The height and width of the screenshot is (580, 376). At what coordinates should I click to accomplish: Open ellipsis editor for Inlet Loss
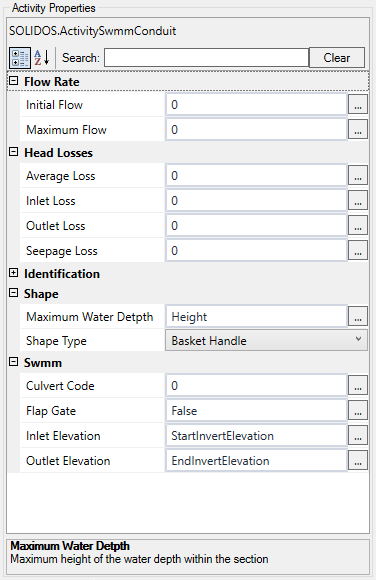pyautogui.click(x=358, y=200)
